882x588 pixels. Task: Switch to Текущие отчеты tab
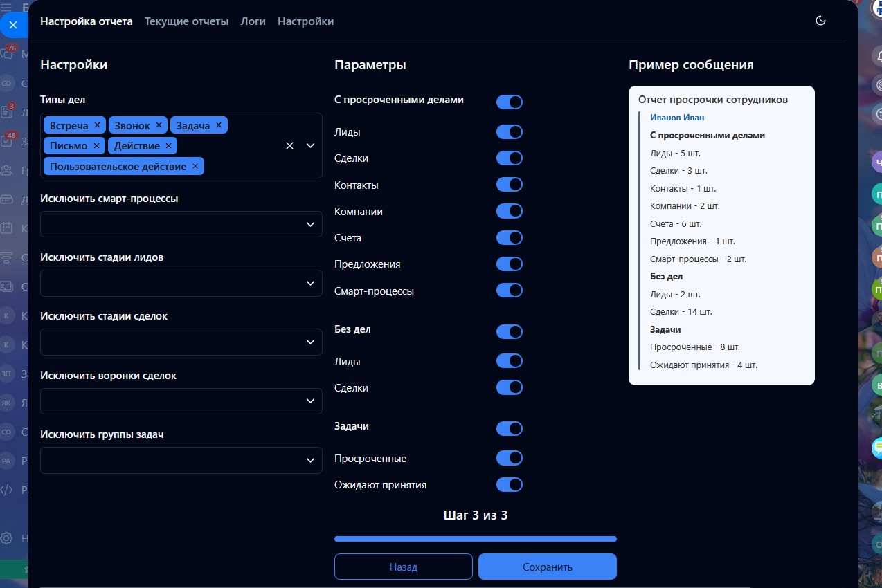pyautogui.click(x=186, y=21)
